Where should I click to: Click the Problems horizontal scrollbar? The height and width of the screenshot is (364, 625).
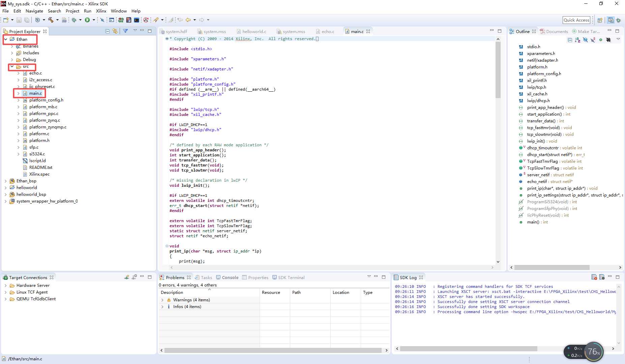pyautogui.click(x=273, y=350)
